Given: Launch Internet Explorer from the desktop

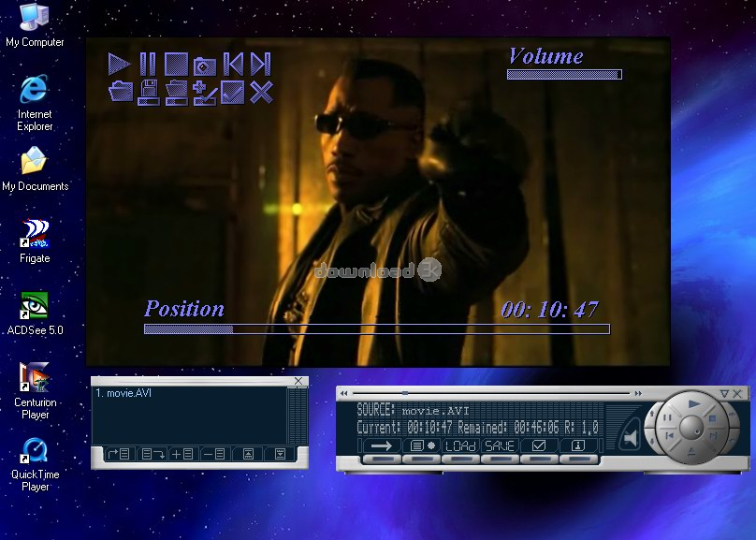Looking at the screenshot, I should pos(35,103).
